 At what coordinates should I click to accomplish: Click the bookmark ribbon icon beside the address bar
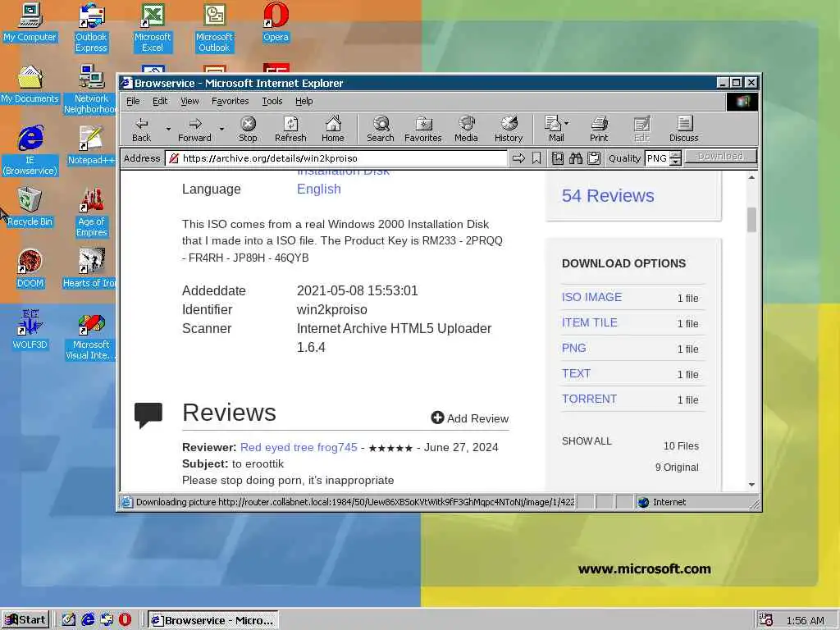(x=536, y=158)
